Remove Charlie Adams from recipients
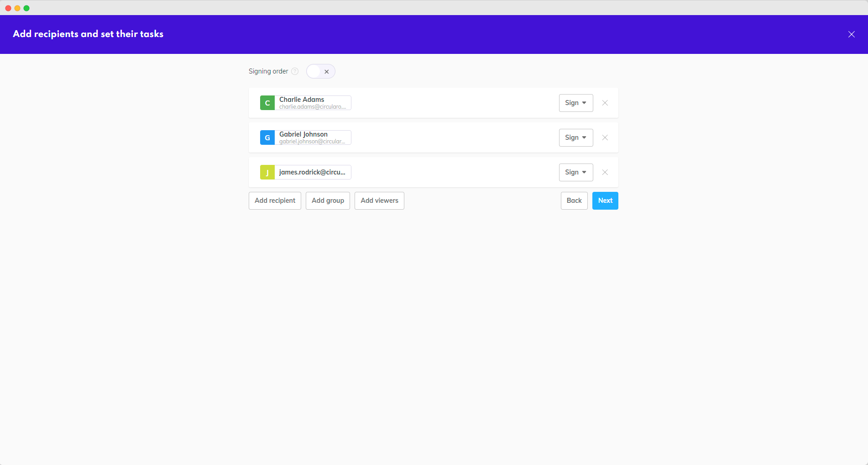This screenshot has height=465, width=868. (x=605, y=103)
